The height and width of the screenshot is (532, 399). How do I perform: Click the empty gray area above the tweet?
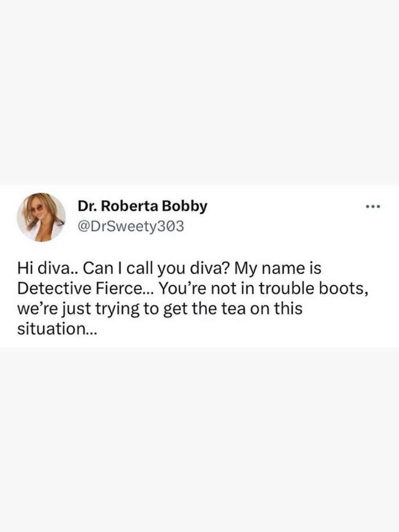coord(199,92)
